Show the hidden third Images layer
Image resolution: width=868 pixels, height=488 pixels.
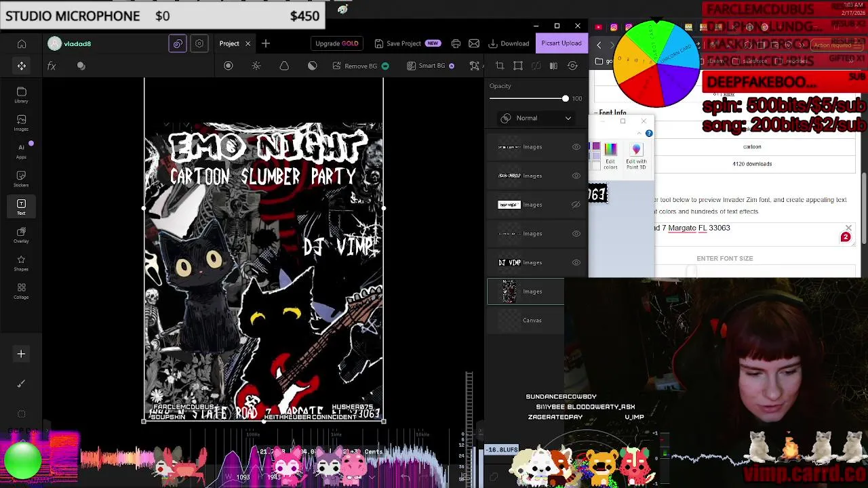576,205
